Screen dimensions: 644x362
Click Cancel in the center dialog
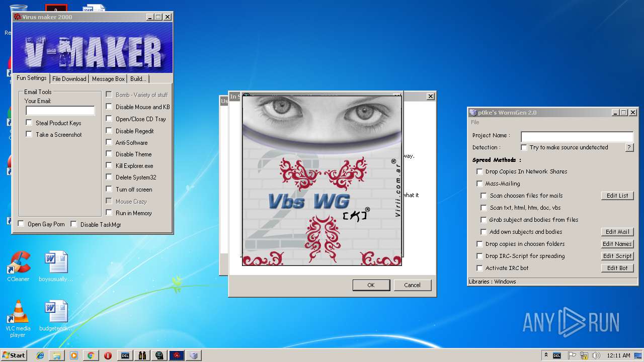pos(412,285)
